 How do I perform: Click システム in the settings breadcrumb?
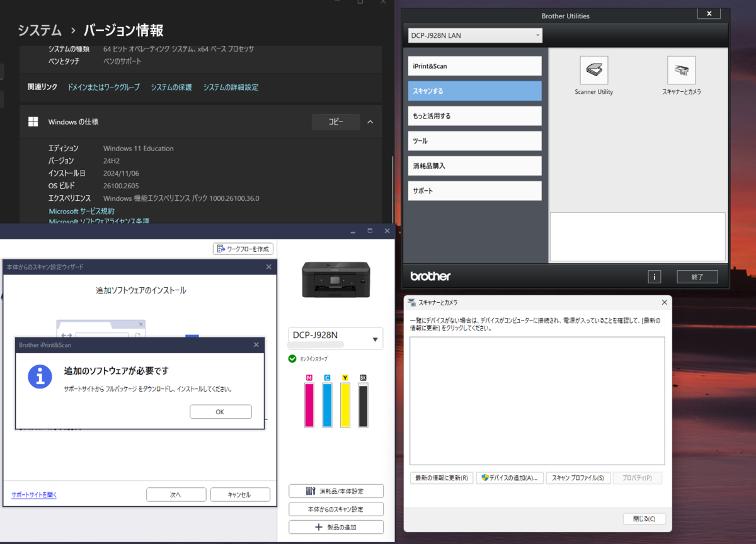click(x=40, y=30)
